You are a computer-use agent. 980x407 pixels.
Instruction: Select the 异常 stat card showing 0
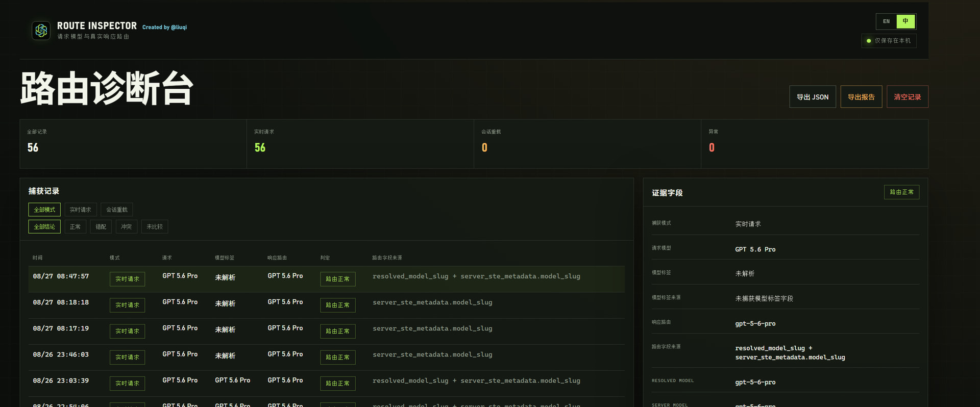coord(815,144)
